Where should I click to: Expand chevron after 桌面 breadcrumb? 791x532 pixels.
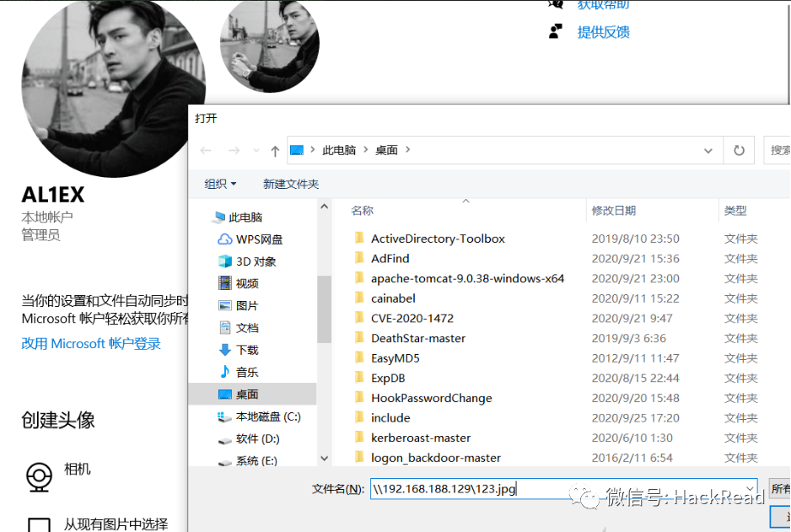pyautogui.click(x=407, y=150)
